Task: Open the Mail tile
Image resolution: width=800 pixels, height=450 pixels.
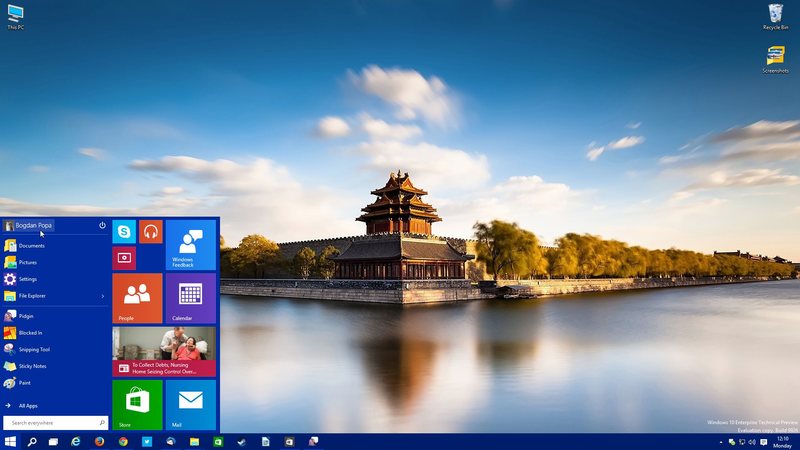Action: tap(190, 404)
